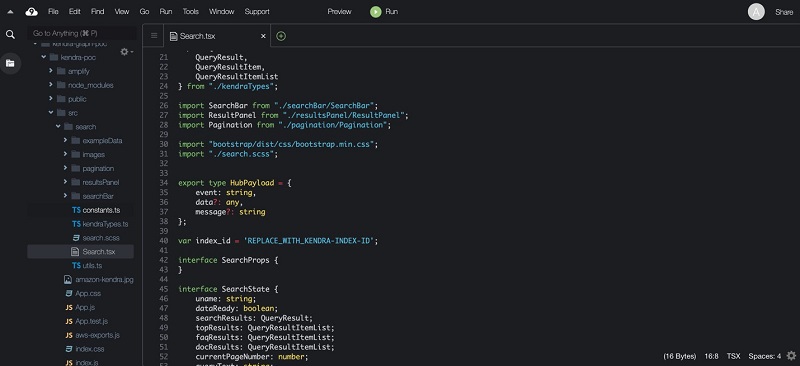Click the TS icon beside kendraTypes.ts
This screenshot has width=800, height=366.
(76, 224)
